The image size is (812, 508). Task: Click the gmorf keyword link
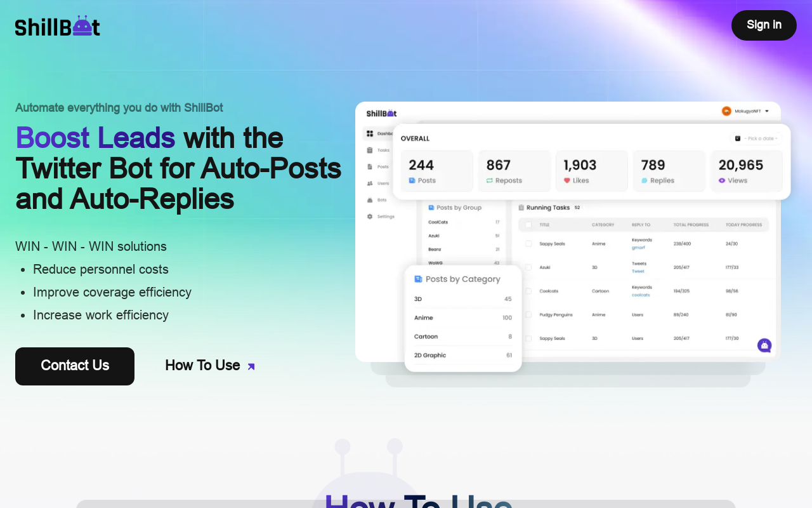[x=638, y=248]
